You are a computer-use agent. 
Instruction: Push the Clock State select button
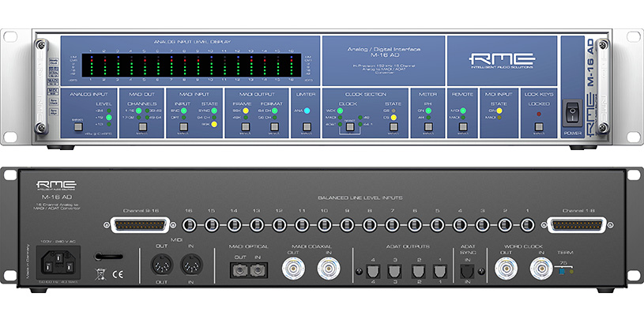pos(394,127)
